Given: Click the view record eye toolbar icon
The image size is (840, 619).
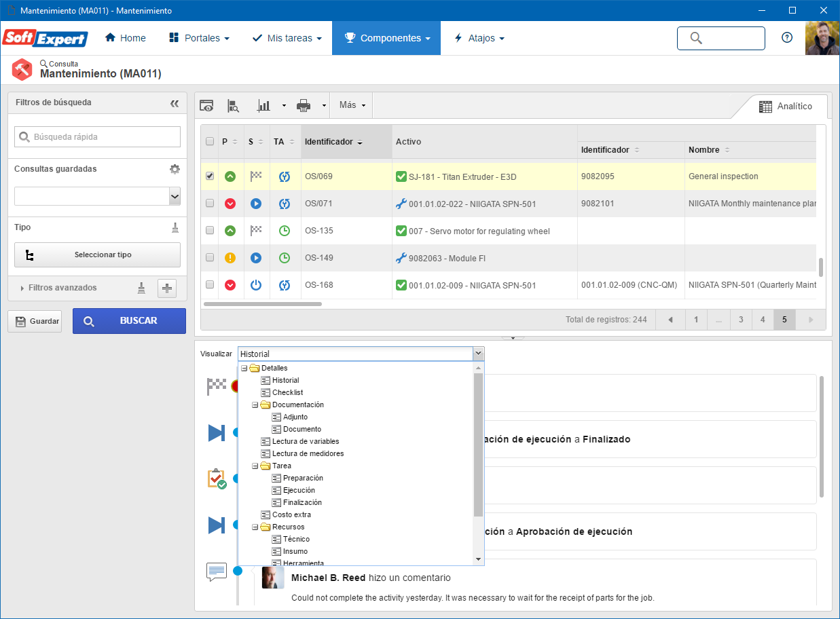Looking at the screenshot, I should click(x=206, y=105).
